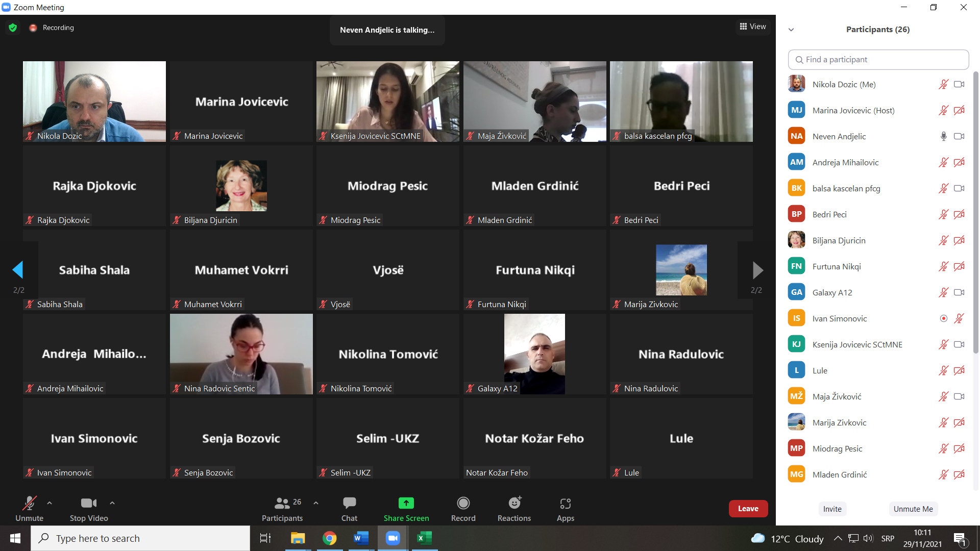Toggle Galaxy A12 camera icon
This screenshot has width=980, height=551.
(x=959, y=292)
